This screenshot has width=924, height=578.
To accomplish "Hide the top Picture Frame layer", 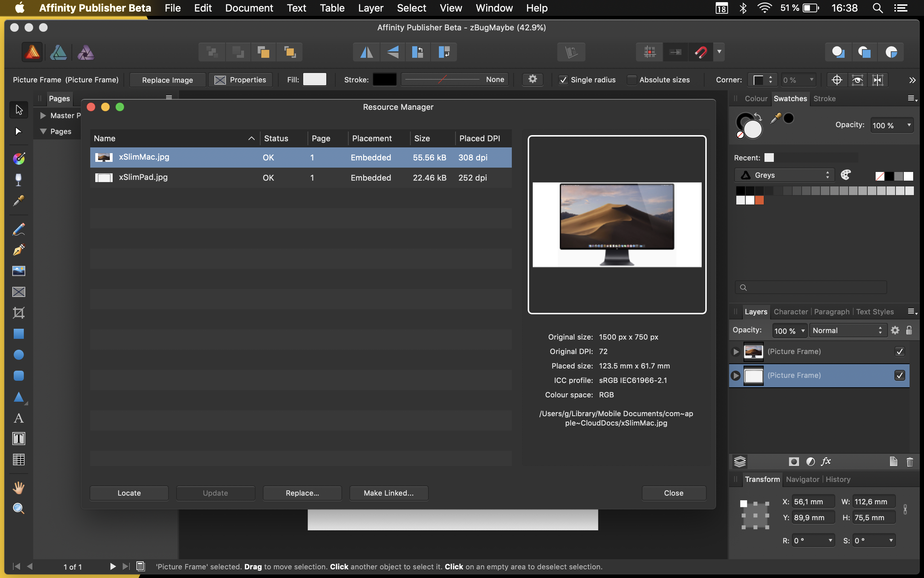I will point(899,351).
